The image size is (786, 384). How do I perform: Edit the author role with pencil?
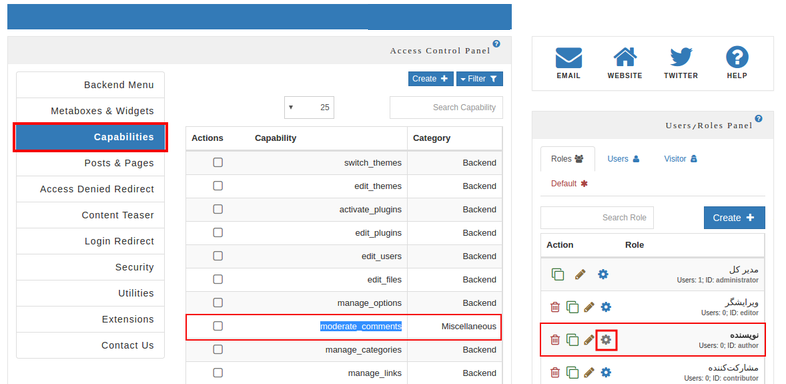tap(589, 340)
